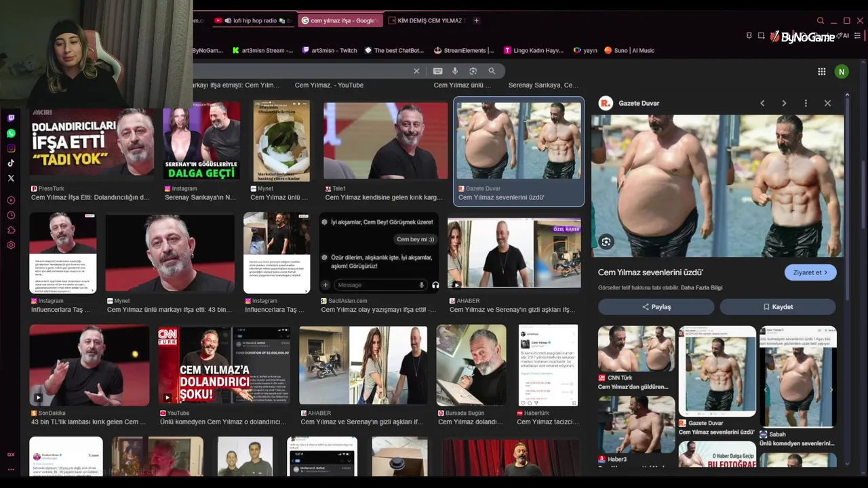This screenshot has width=868, height=488.
Task: Select cem yılmaz ifşa Google tab
Action: [x=340, y=20]
